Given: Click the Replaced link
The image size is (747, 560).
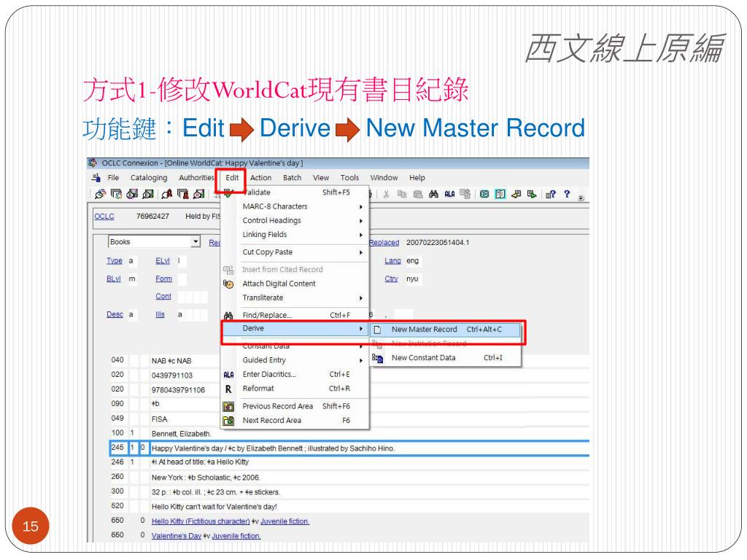Looking at the screenshot, I should (384, 243).
